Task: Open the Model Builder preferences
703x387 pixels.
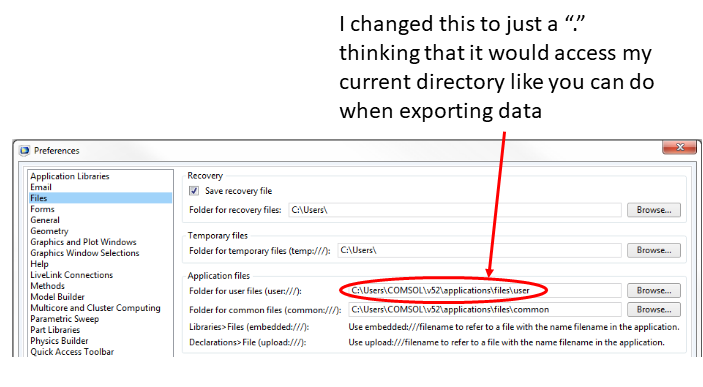Action: [x=57, y=297]
